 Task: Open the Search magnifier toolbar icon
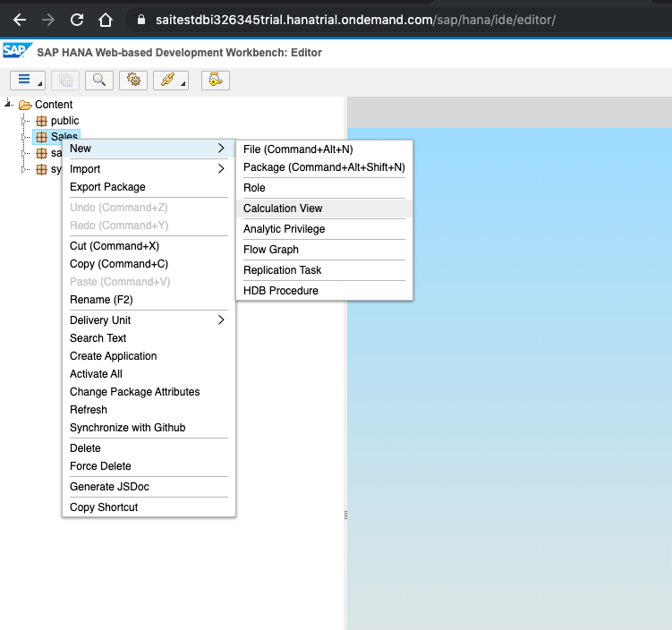99,81
